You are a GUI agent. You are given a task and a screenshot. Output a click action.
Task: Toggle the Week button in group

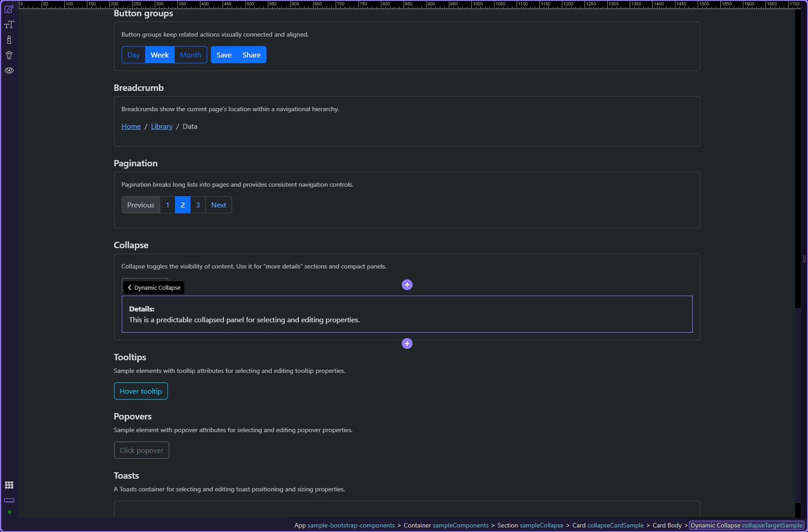click(x=160, y=55)
